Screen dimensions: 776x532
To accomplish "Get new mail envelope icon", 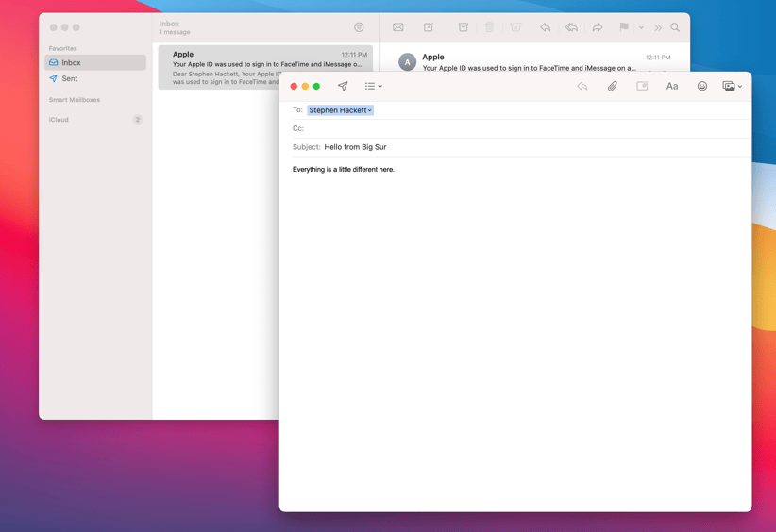I will coord(397,27).
